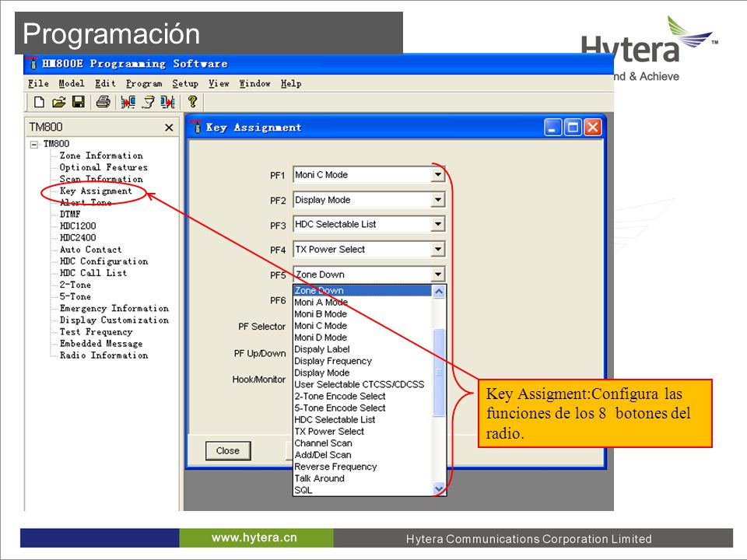Open the PF3 dropdown arrow
The image size is (747, 560).
438,224
